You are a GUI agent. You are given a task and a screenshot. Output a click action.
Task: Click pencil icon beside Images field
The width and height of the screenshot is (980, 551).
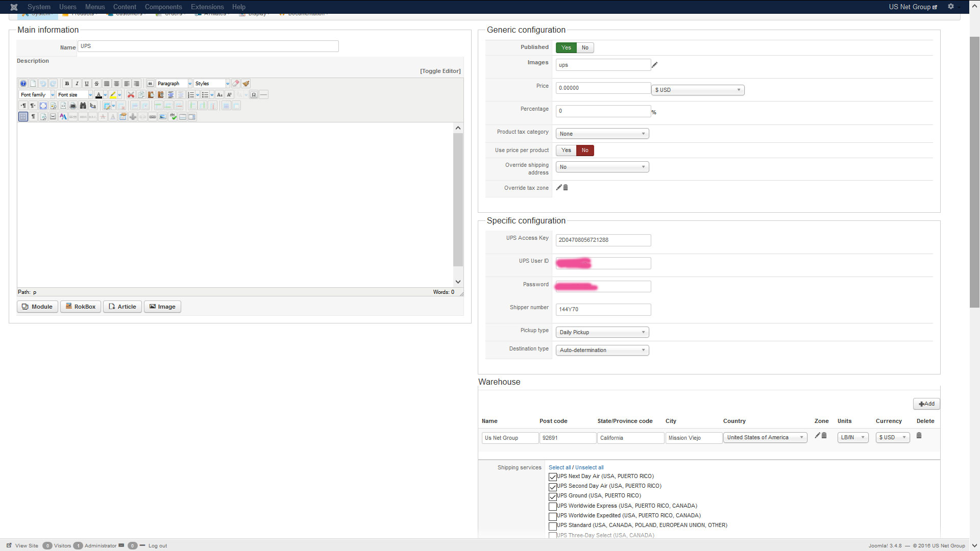[654, 65]
